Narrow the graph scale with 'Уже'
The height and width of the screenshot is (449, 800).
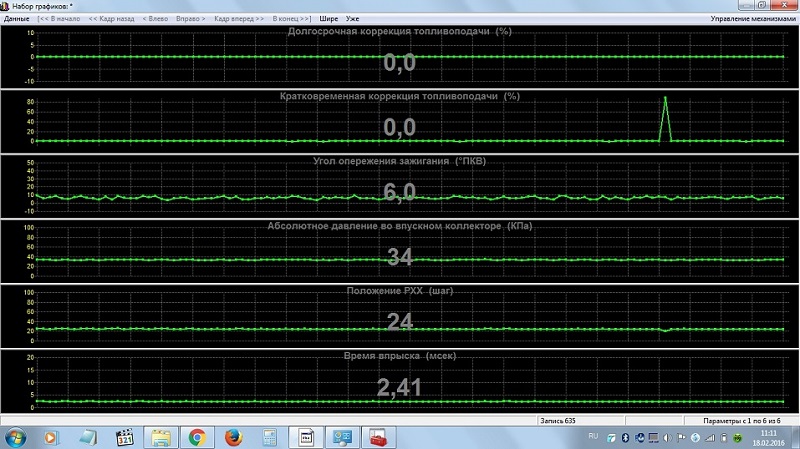pos(352,19)
